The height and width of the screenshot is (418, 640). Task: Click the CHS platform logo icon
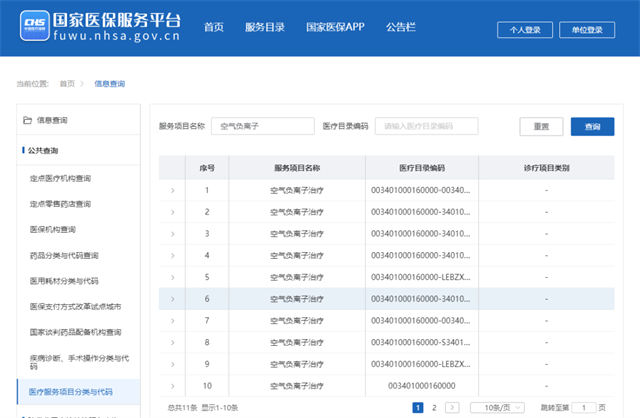(x=35, y=26)
